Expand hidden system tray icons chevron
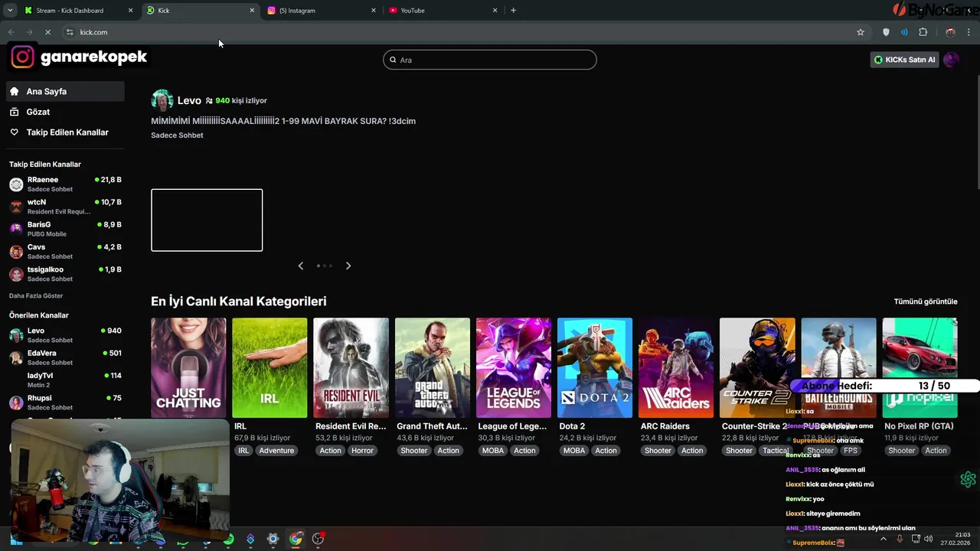Screen dimensions: 980x551 pos(883,539)
